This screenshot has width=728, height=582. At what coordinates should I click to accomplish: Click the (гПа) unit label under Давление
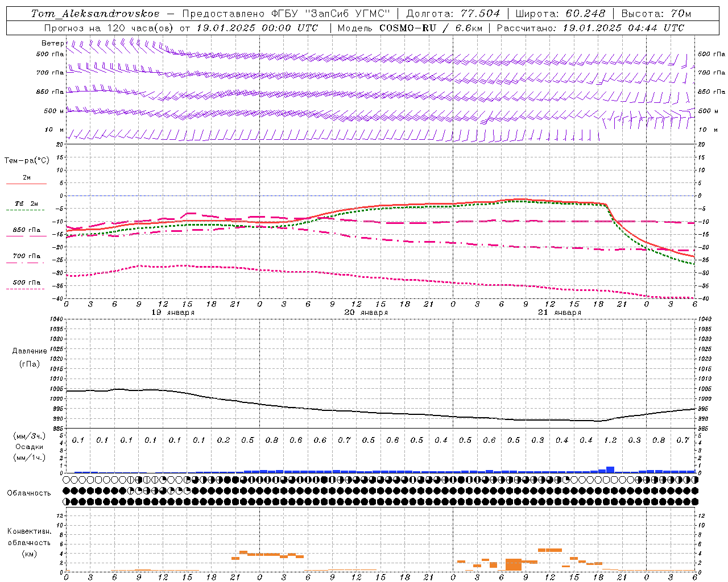pyautogui.click(x=30, y=364)
